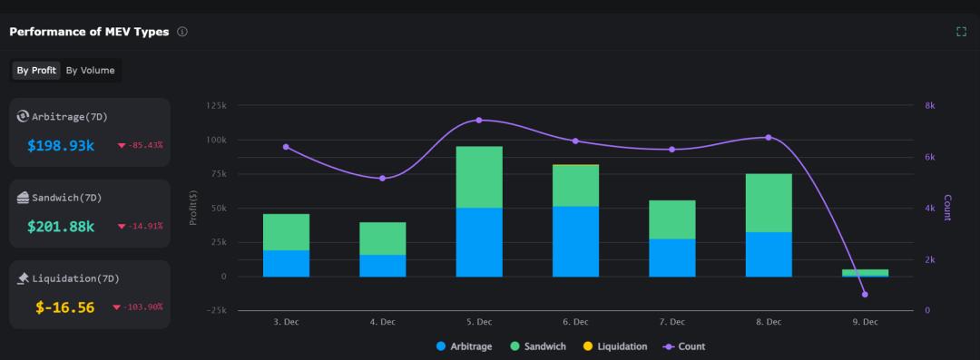
Task: Click the Count line point at 6. Dec
Action: [575, 141]
